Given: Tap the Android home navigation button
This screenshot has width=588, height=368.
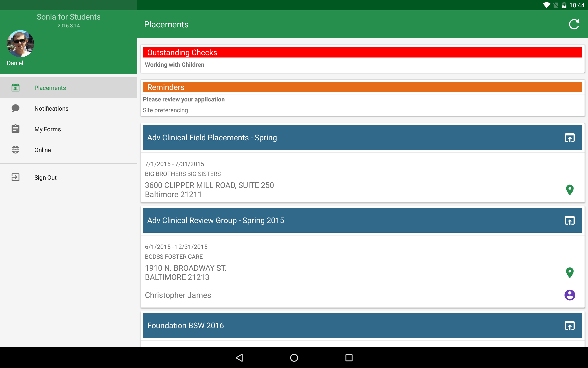Looking at the screenshot, I should 294,358.
